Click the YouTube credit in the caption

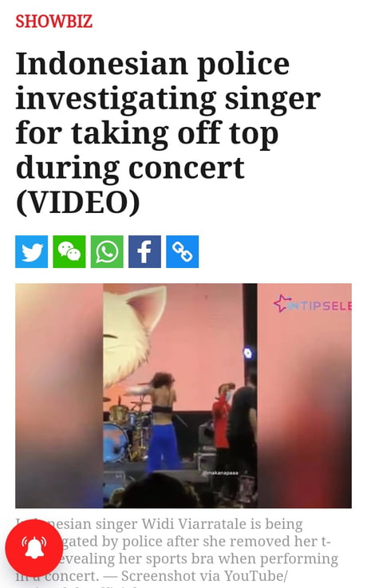point(255,575)
